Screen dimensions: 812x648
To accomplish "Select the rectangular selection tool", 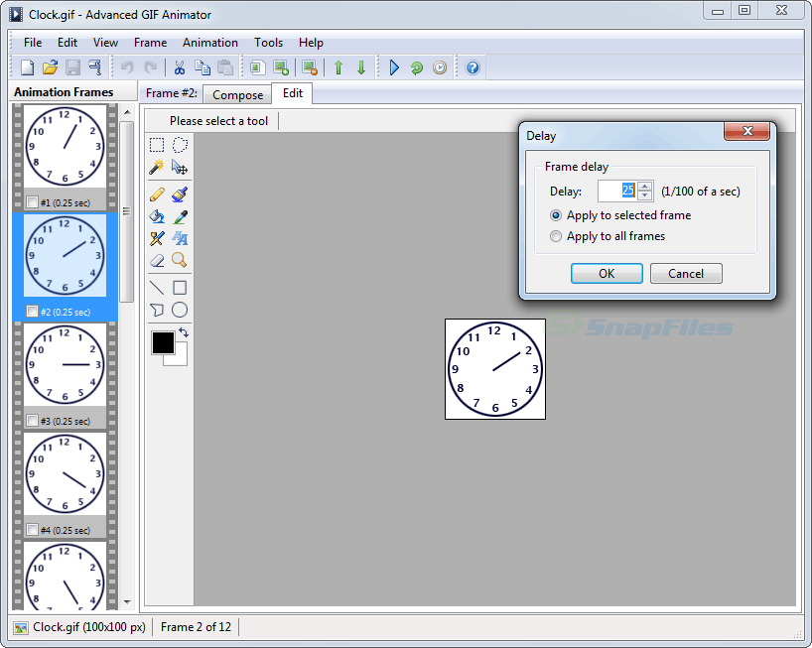I will tap(157, 145).
